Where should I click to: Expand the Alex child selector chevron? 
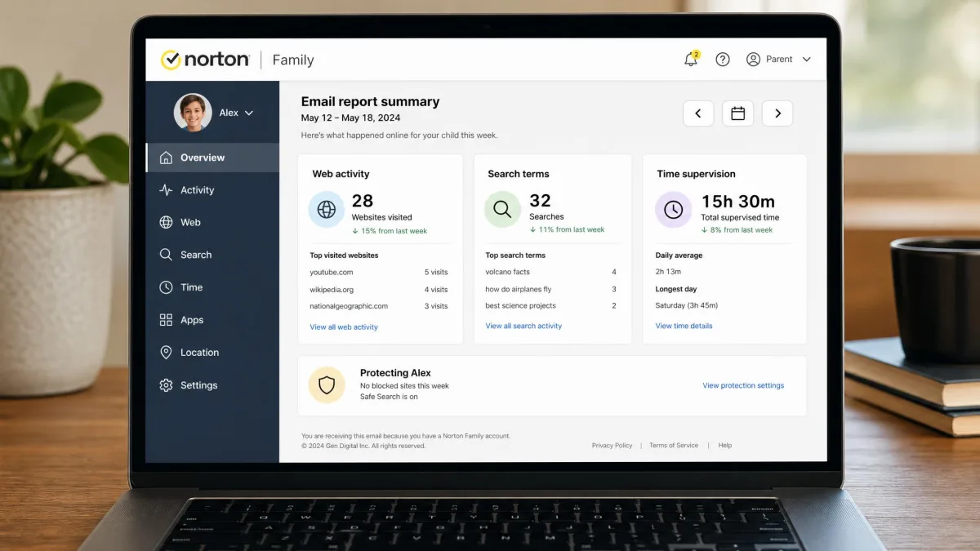249,113
